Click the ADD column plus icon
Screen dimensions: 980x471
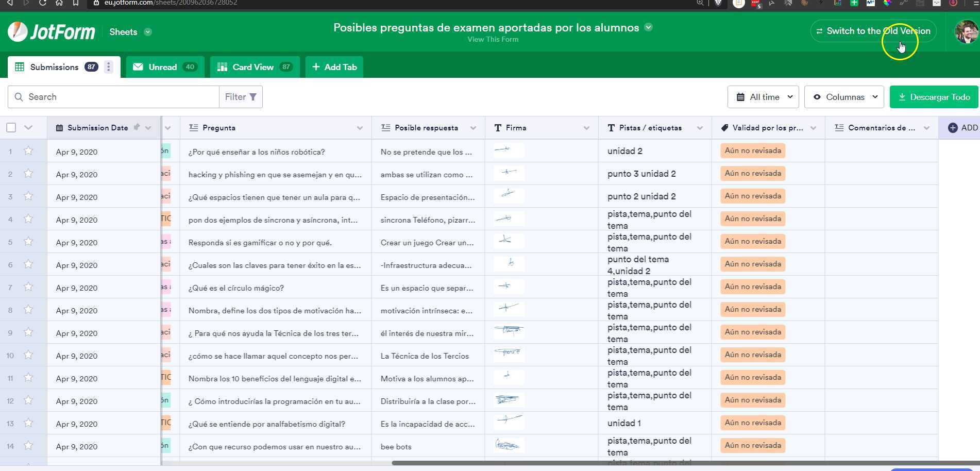tap(952, 127)
